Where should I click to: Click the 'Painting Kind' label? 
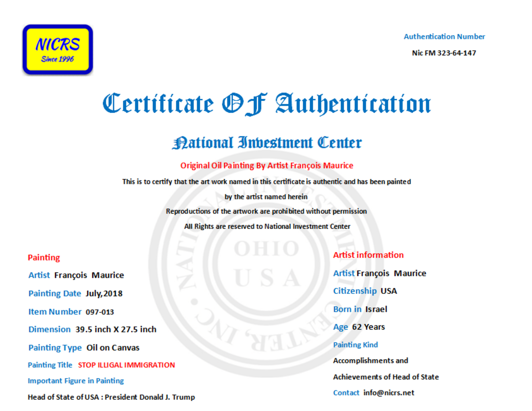tap(355, 345)
